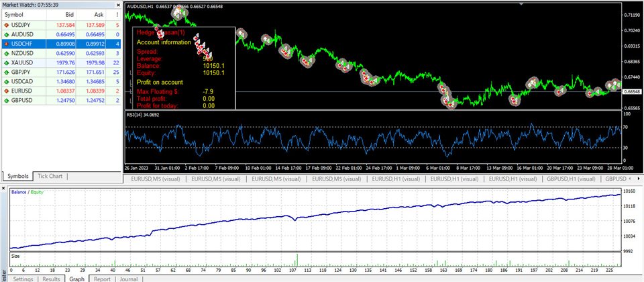644x282 pixels.
Task: Open the tester Journal tab
Action: pos(129,278)
